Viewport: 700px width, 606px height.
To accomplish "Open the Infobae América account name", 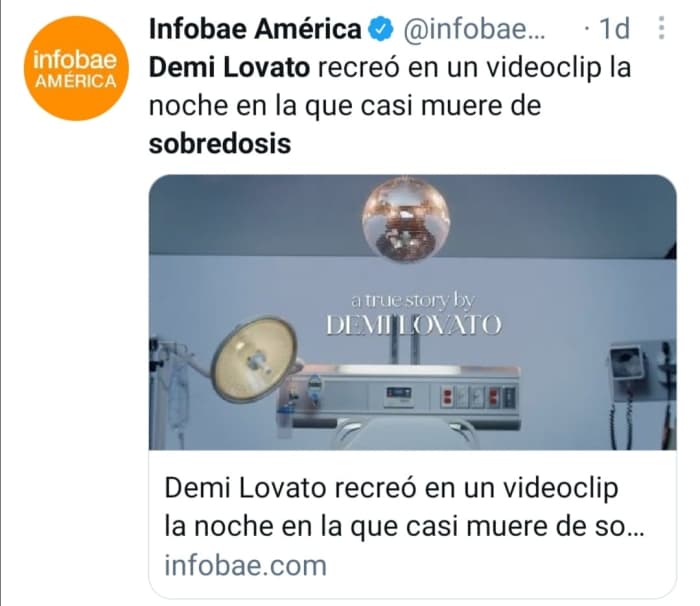I will tap(255, 29).
